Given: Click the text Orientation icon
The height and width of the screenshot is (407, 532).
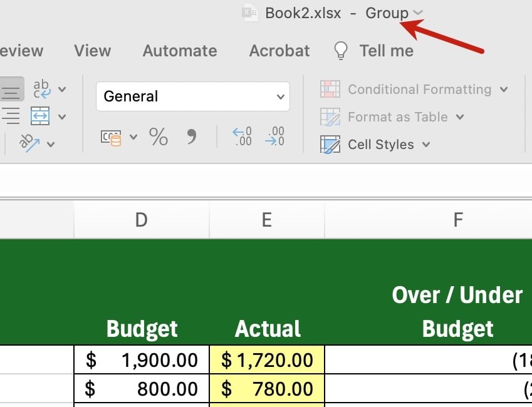Looking at the screenshot, I should 29,143.
